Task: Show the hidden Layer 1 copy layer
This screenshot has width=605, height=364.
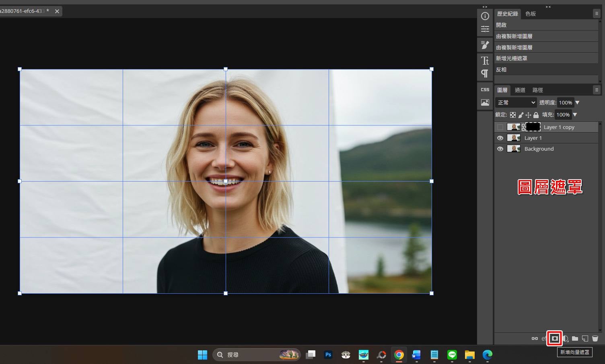Action: click(500, 127)
